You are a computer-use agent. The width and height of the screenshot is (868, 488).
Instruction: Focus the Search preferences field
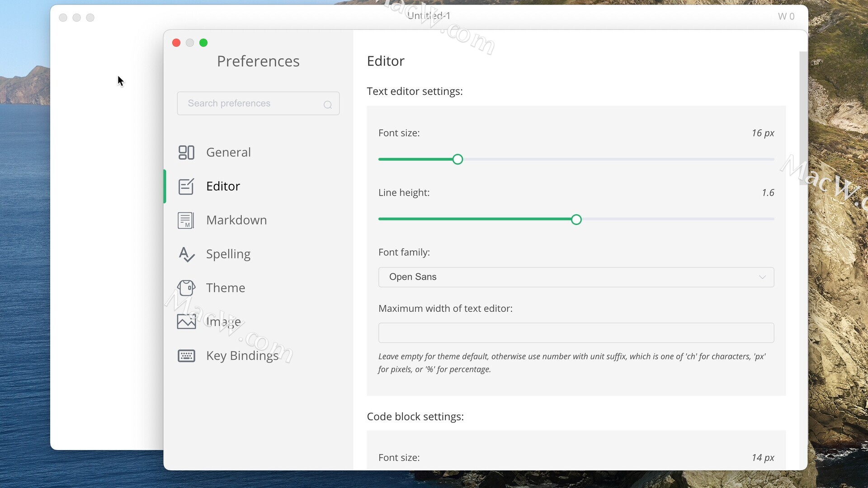[249, 103]
